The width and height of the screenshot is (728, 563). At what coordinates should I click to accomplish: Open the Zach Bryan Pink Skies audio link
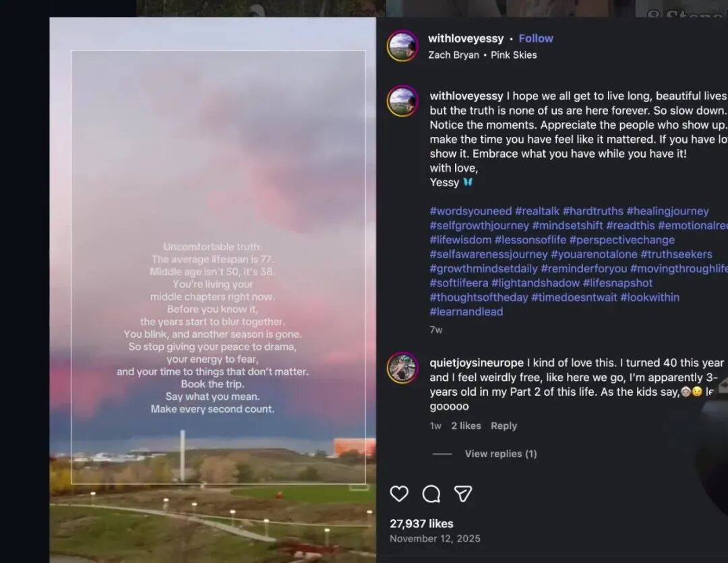(x=483, y=55)
